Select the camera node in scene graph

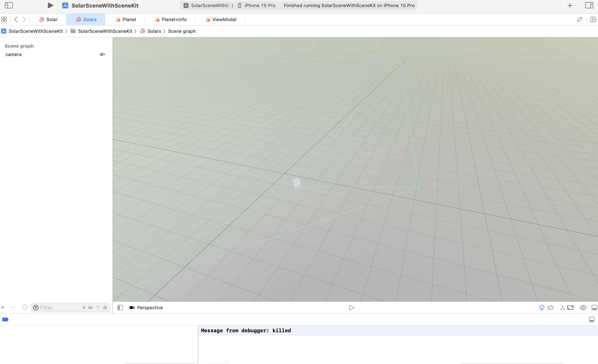coord(14,54)
